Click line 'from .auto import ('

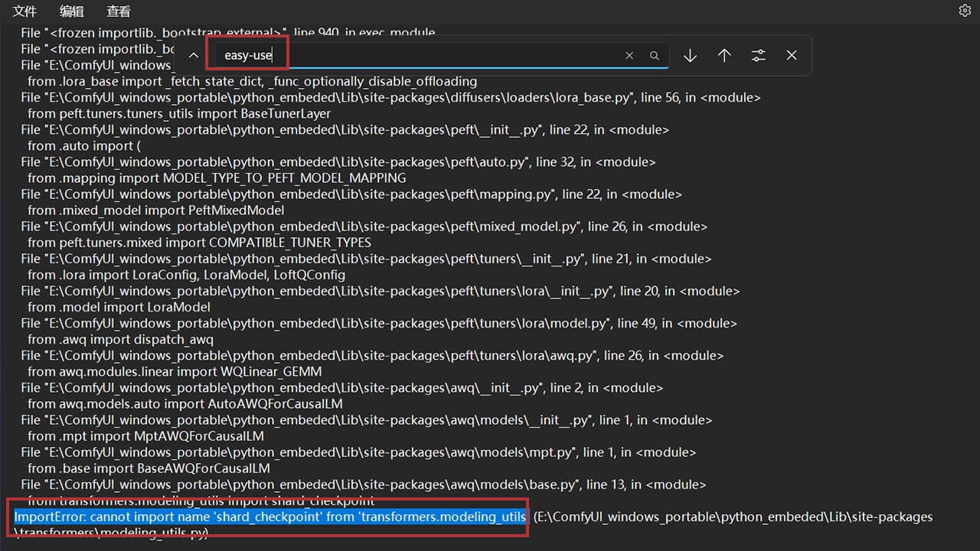85,145
